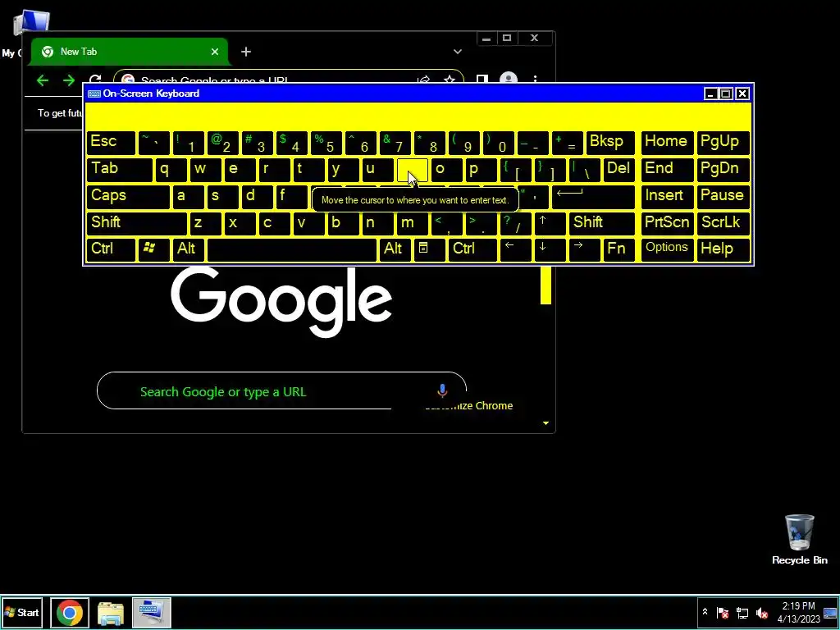Viewport: 840px width, 630px height.
Task: Toggle the Fn key
Action: [619, 249]
